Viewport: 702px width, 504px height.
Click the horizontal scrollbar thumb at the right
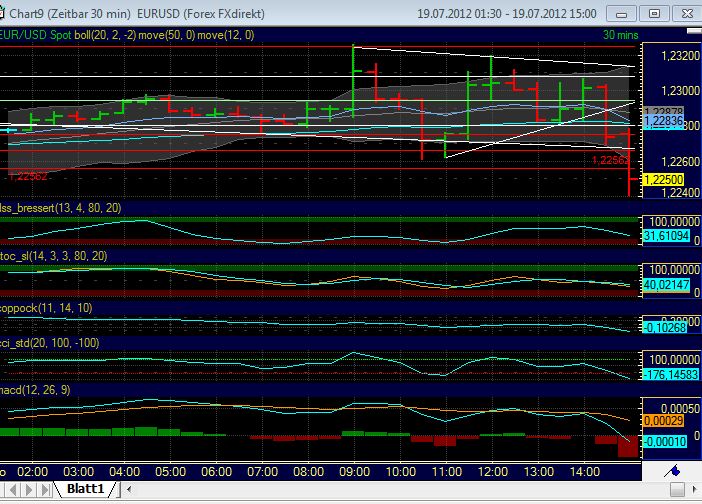(x=677, y=489)
